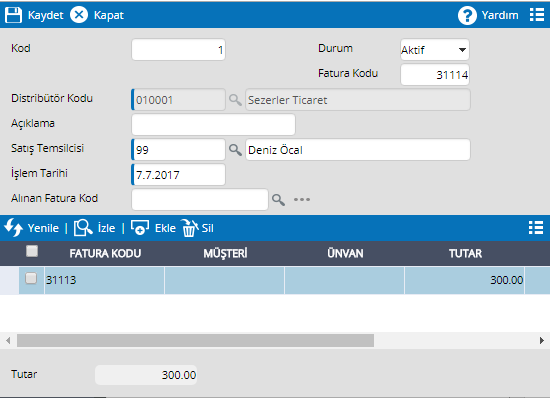
Task: Click the Kapat X circle icon
Action: (x=79, y=15)
